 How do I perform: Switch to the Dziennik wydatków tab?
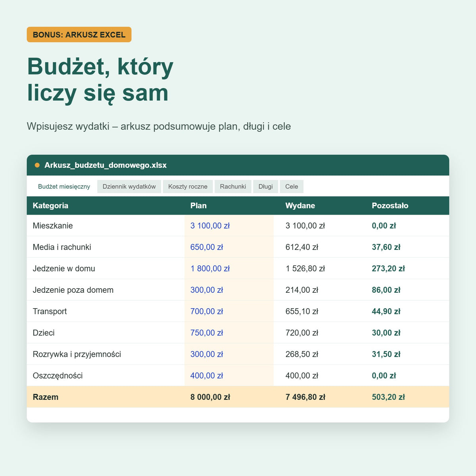pyautogui.click(x=129, y=186)
